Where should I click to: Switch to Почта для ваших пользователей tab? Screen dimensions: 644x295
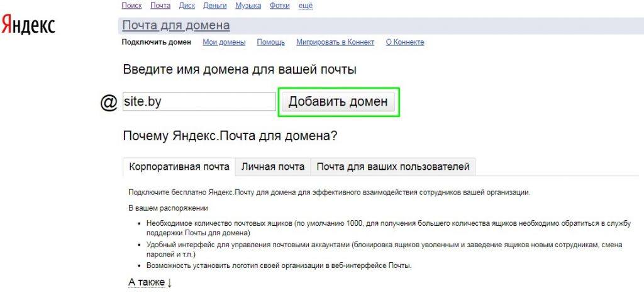pos(393,167)
